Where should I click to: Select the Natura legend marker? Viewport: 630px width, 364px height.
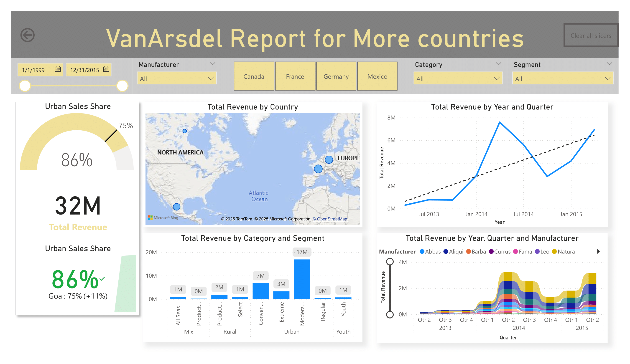click(554, 252)
